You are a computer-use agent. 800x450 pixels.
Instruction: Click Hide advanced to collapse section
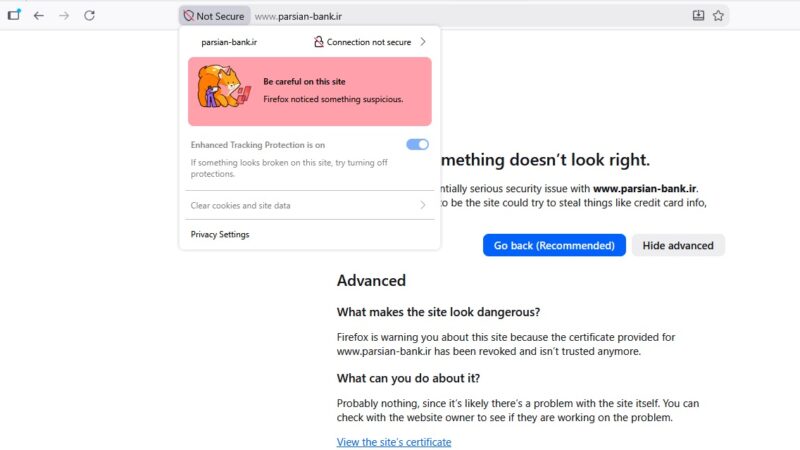(x=678, y=245)
